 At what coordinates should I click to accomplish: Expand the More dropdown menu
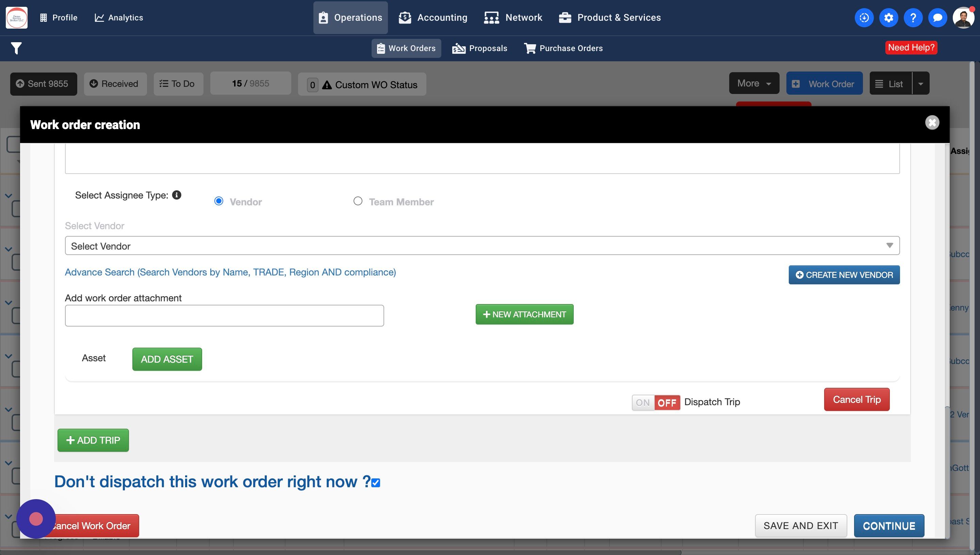click(754, 83)
